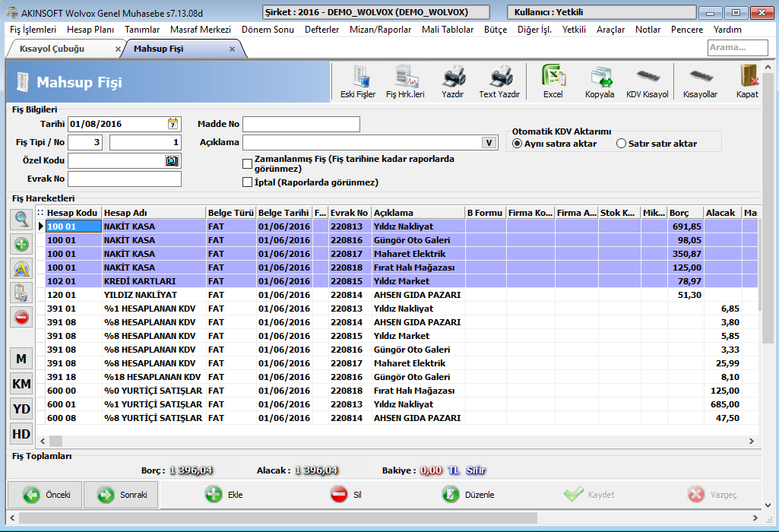Export the voucher to Excel
The width and height of the screenshot is (779, 532).
pyautogui.click(x=553, y=81)
